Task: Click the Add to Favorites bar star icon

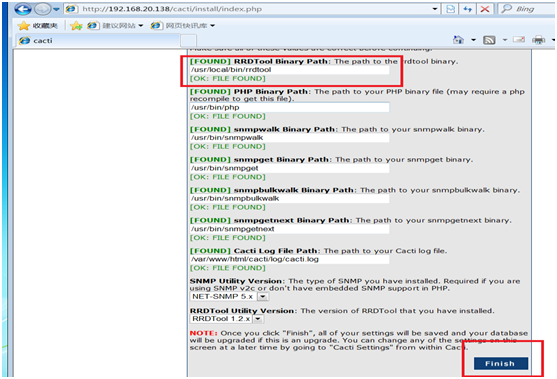Action: (76, 26)
